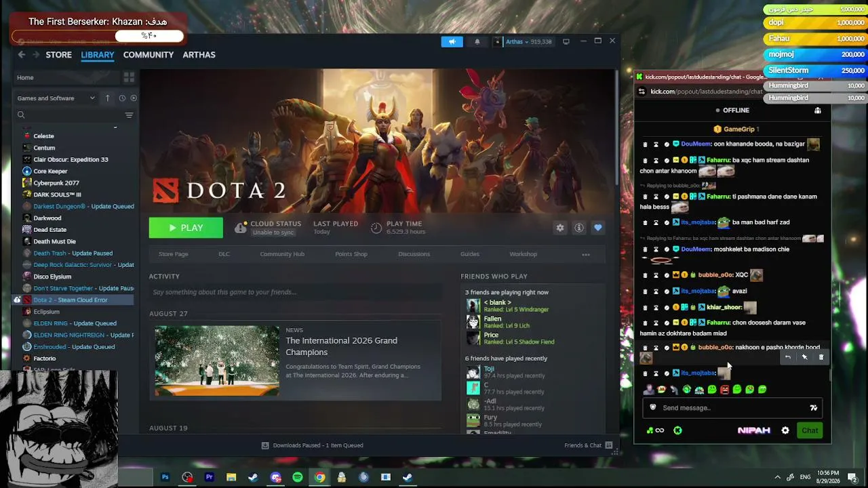Click the Steam forward navigation arrow
868x488 pixels.
click(x=35, y=55)
